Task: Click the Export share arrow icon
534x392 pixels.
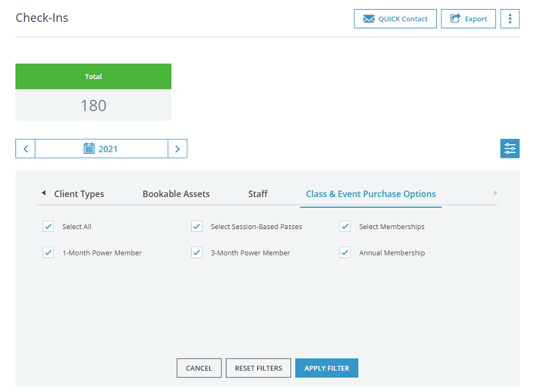Action: [455, 19]
